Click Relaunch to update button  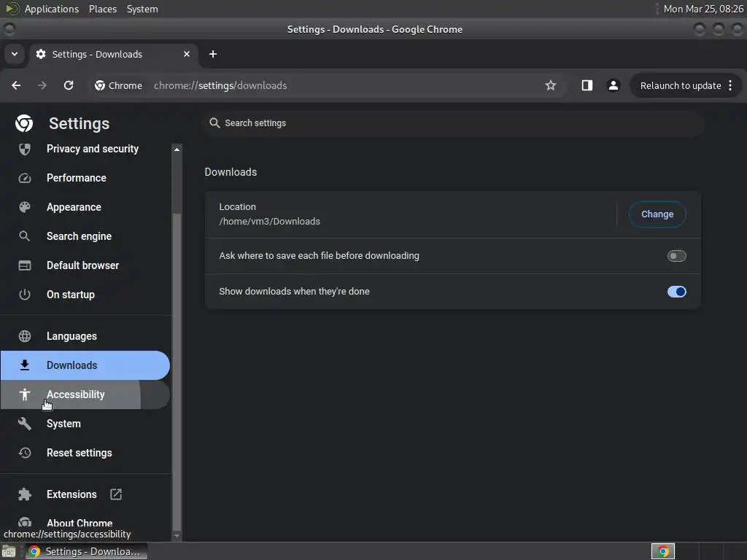pyautogui.click(x=681, y=86)
